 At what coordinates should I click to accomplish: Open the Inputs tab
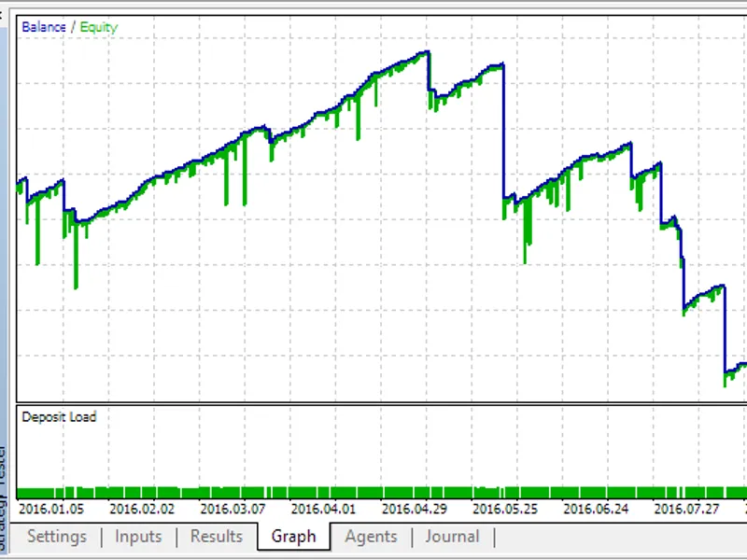coord(138,536)
